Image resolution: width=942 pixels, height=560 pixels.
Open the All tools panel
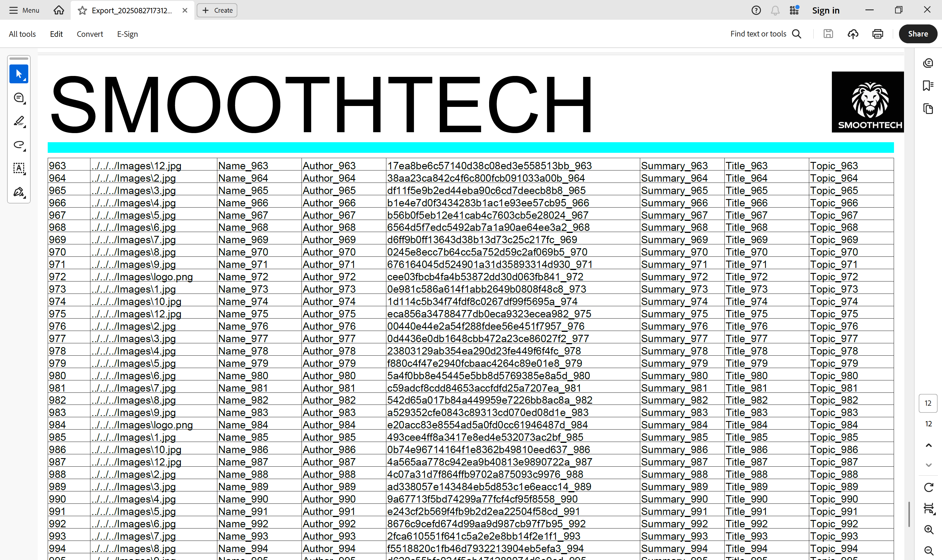(22, 34)
